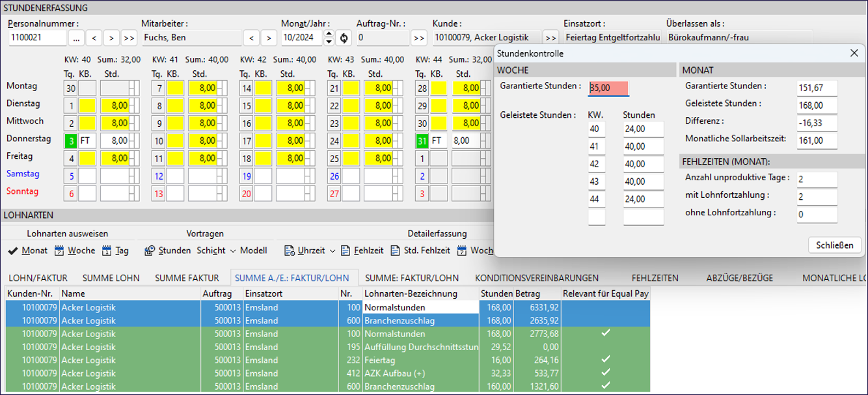
Task: Click the Schließen button in Stundenkontrolle
Action: [835, 245]
